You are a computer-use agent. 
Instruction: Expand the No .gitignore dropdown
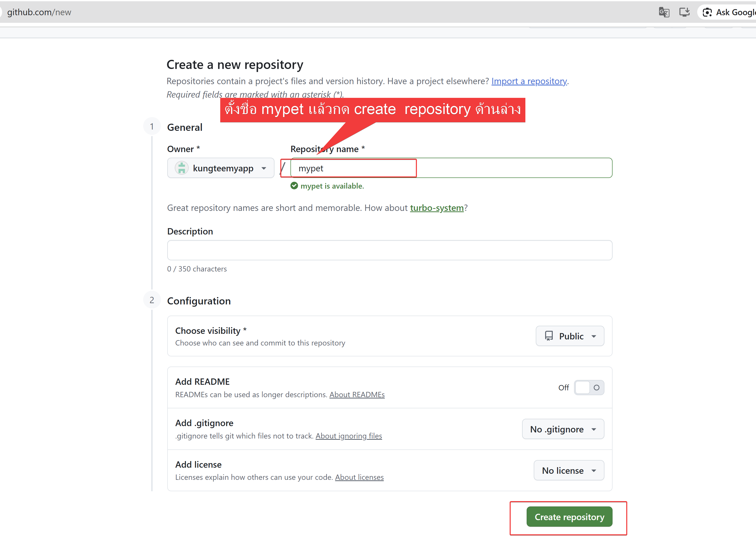(563, 429)
